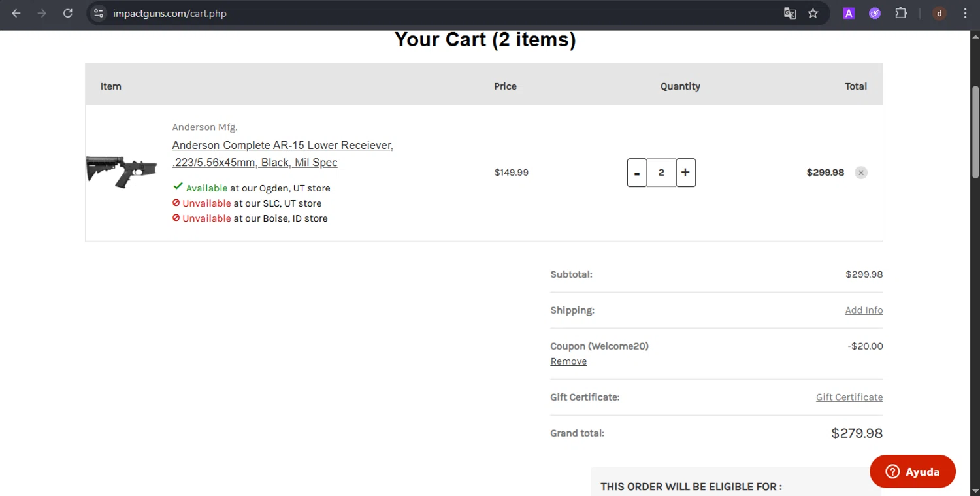The height and width of the screenshot is (496, 980).
Task: Bookmark this page with the star
Action: pos(813,13)
